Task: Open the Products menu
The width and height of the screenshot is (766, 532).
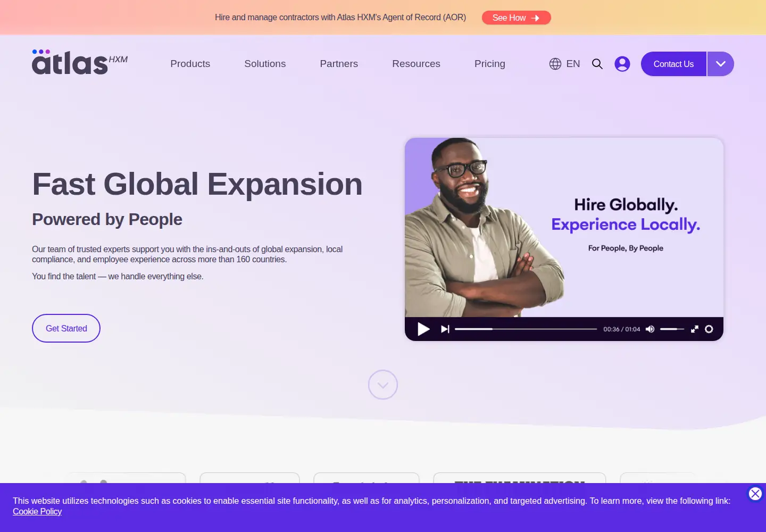Action: click(x=190, y=64)
